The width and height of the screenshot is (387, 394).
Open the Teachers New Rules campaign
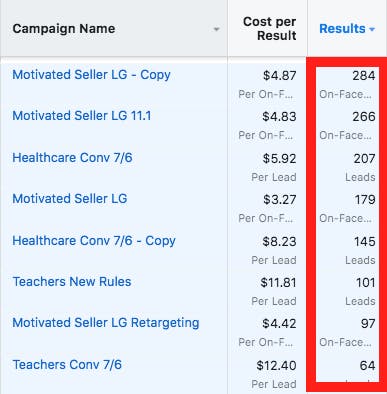tap(72, 282)
